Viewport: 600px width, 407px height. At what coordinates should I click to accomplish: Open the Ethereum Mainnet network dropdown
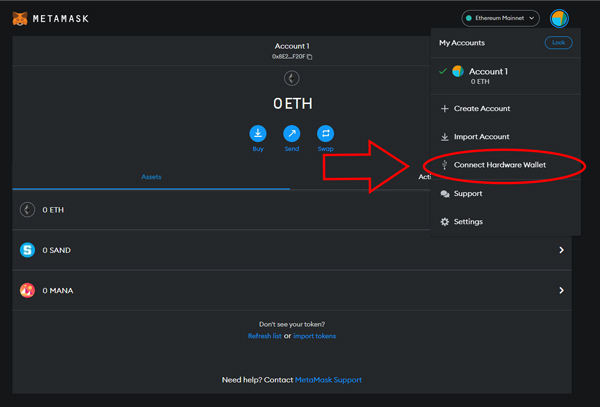click(500, 18)
